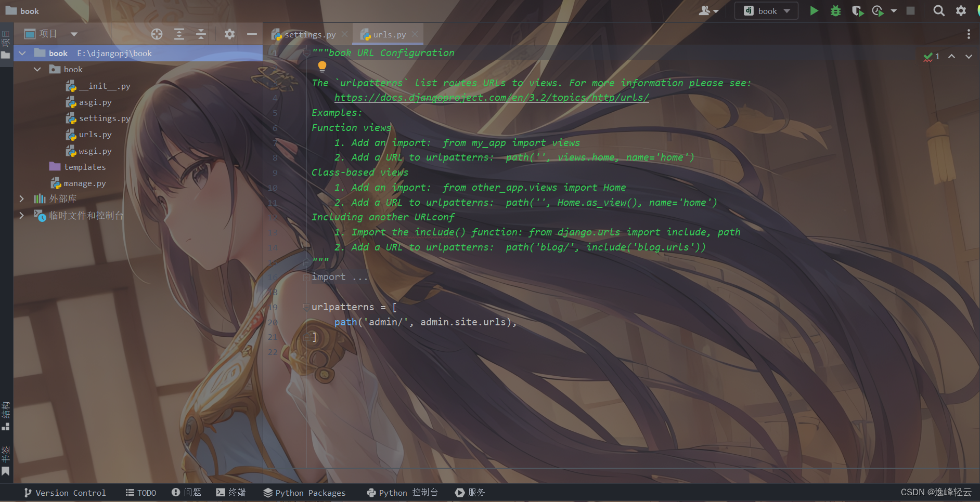
Task: Hide the project tool window
Action: coord(252,34)
